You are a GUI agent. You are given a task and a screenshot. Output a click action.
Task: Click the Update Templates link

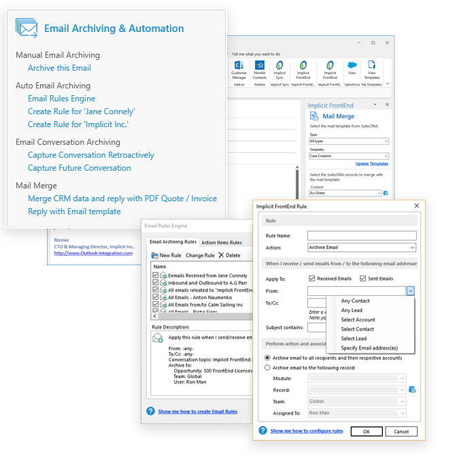click(x=372, y=164)
